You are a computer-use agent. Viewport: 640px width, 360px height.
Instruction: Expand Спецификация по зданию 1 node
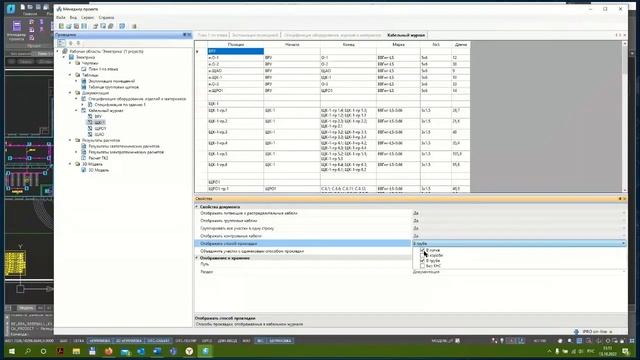(82, 105)
